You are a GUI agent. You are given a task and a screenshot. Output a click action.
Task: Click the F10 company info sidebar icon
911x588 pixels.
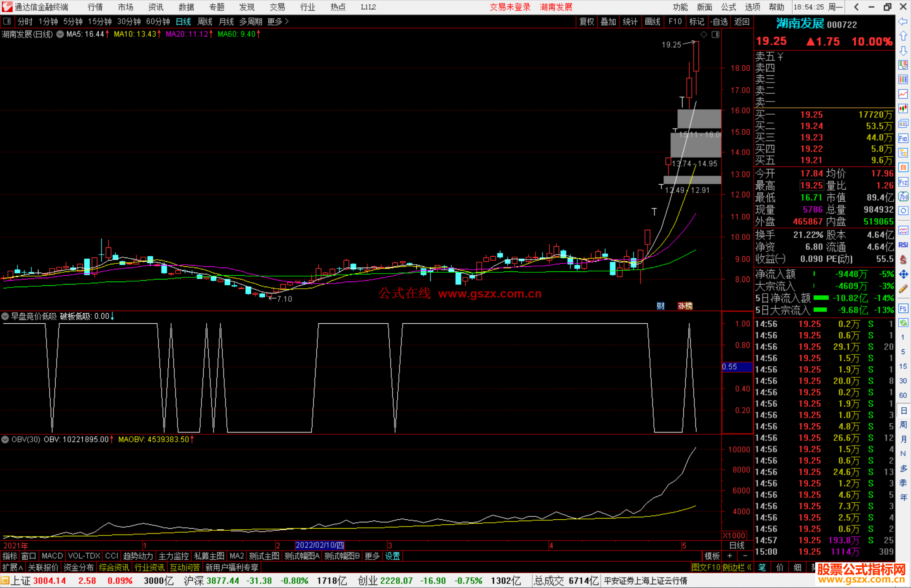(903, 138)
